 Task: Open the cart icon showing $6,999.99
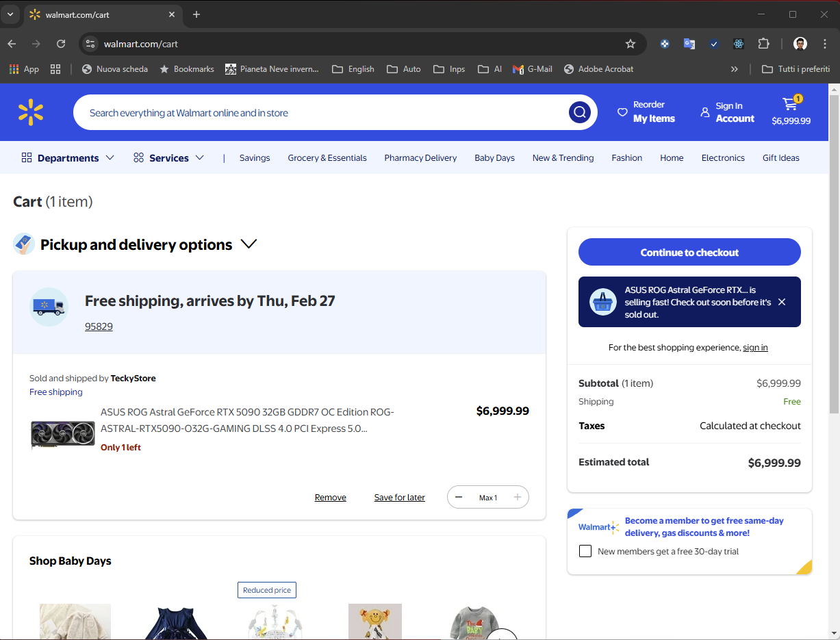click(791, 112)
